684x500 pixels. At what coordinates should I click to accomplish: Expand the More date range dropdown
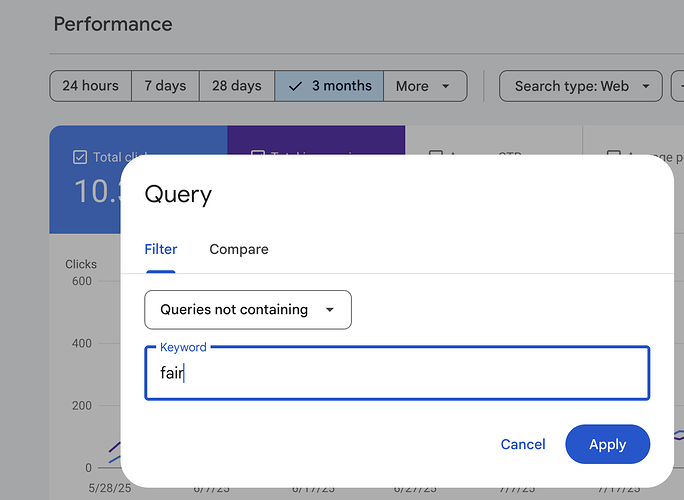click(424, 86)
